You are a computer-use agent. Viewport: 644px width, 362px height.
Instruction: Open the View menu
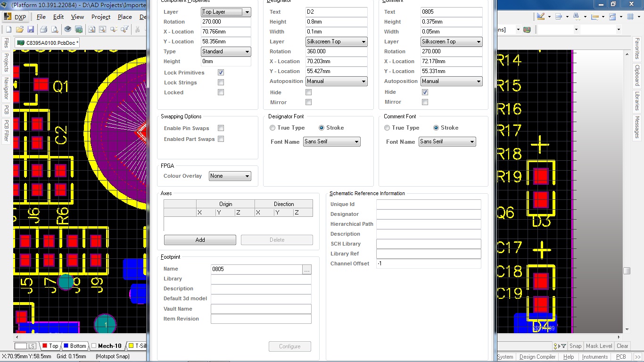point(77,17)
